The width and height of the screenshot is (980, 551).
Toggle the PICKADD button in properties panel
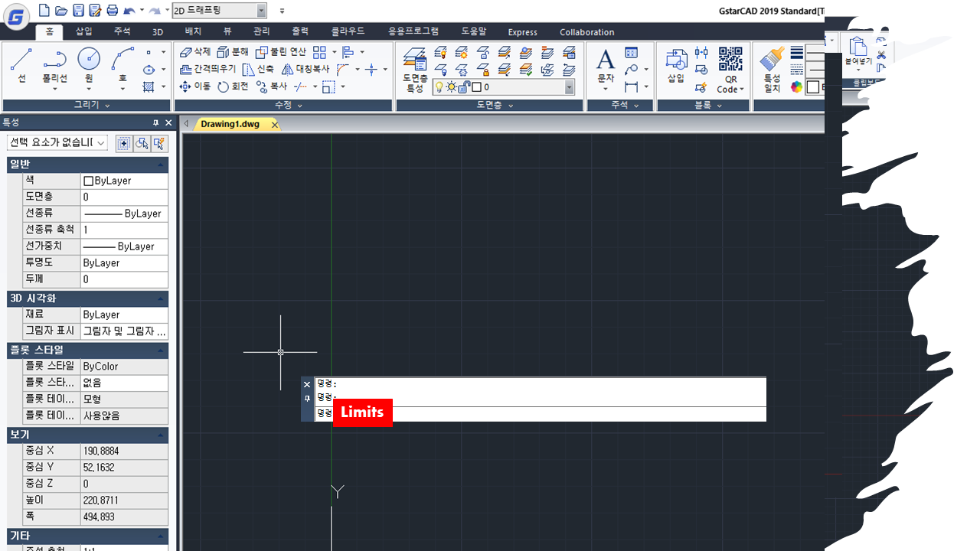(x=123, y=143)
